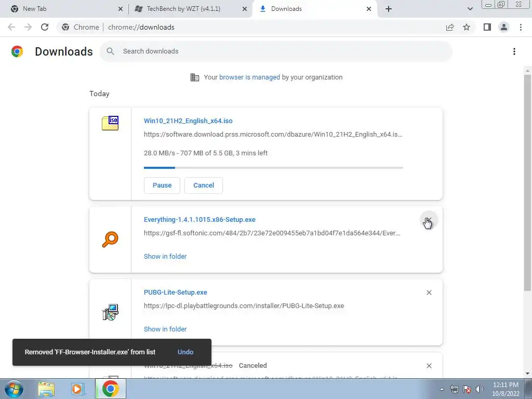Viewport: 532px width, 399px height.
Task: Switch to the New Tab tab
Action: click(64, 9)
